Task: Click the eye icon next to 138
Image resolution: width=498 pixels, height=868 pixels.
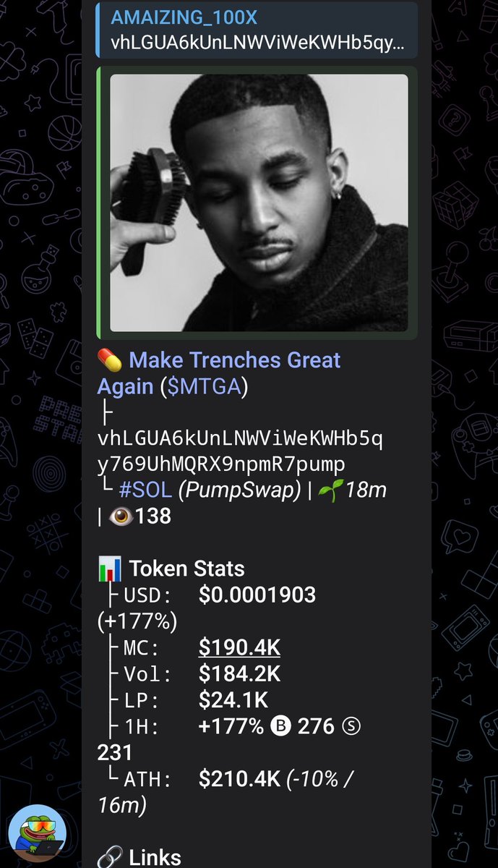Action: click(121, 516)
